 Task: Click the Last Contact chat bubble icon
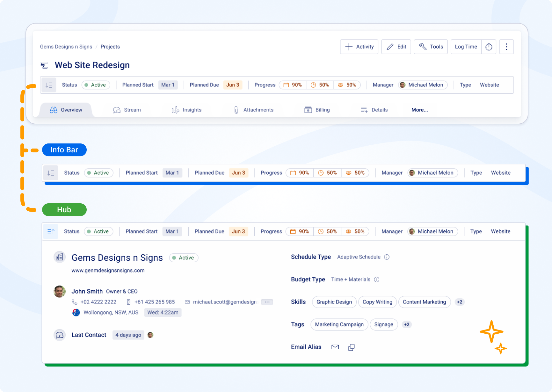[60, 335]
